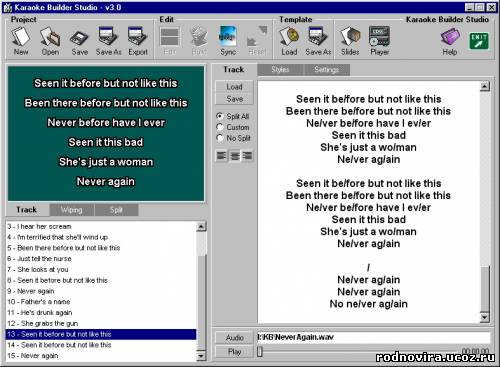Select the Build icon in Edit group
This screenshot has width=500, height=367.
[x=199, y=41]
